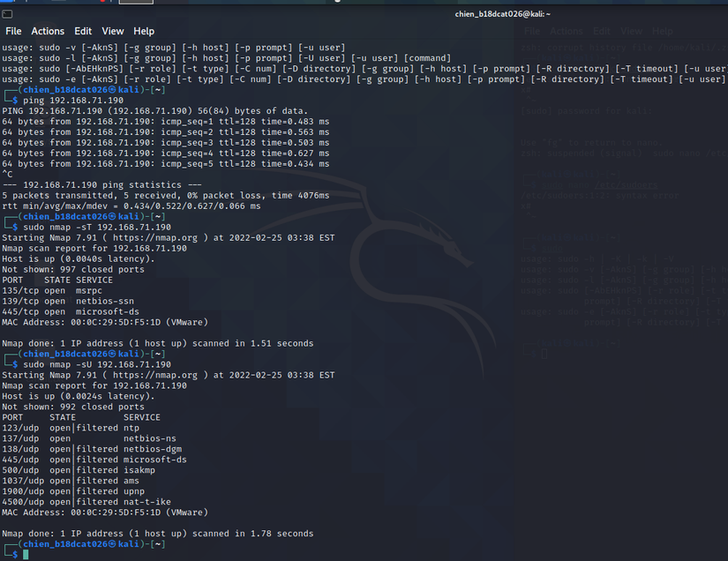Image resolution: width=728 pixels, height=561 pixels.
Task: Click the '138/udp open|filtered netbios-dgm' row
Action: coord(92,449)
